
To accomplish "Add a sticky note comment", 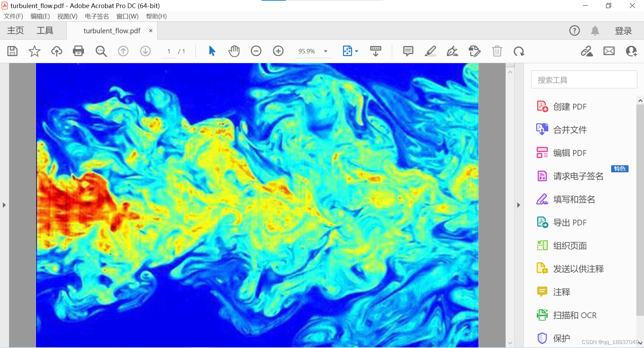I will 408,51.
